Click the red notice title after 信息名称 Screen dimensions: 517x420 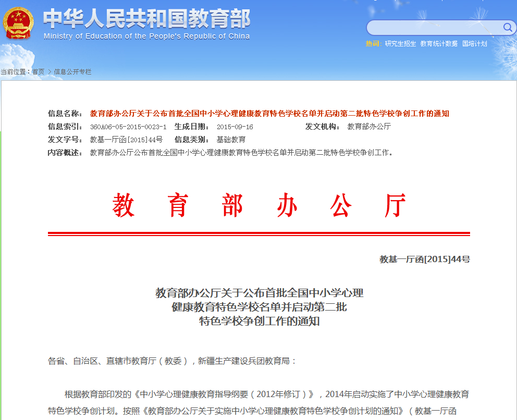[x=269, y=114]
